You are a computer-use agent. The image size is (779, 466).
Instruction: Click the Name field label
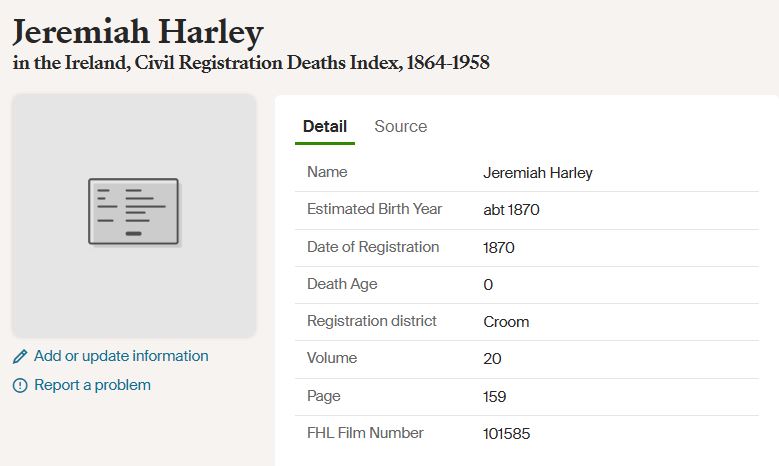(327, 172)
